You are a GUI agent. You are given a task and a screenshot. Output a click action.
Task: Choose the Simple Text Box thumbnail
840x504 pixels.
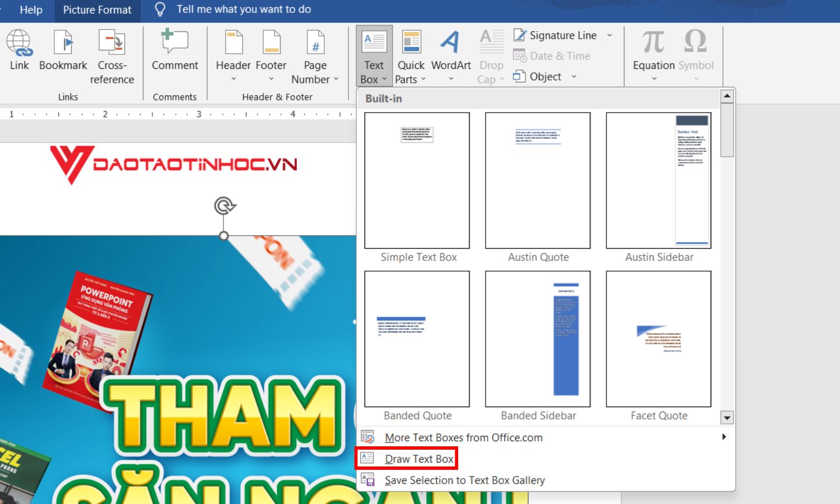(417, 180)
